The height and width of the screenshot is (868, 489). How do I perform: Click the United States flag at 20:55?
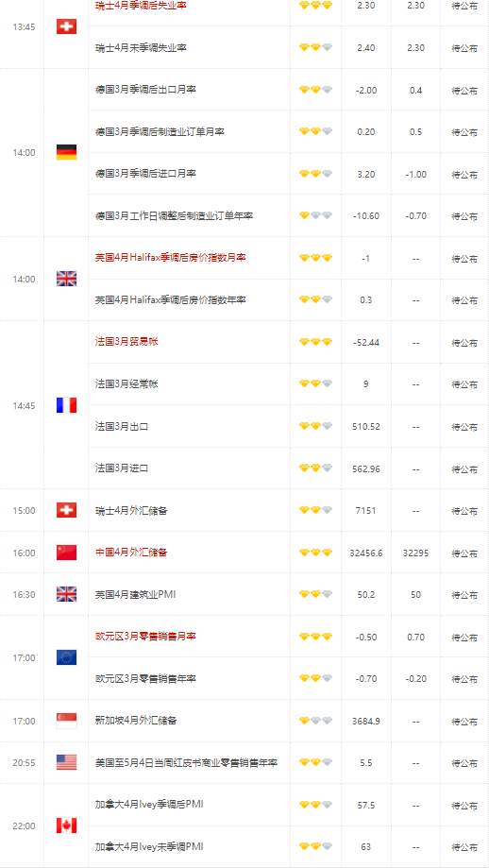point(66,762)
